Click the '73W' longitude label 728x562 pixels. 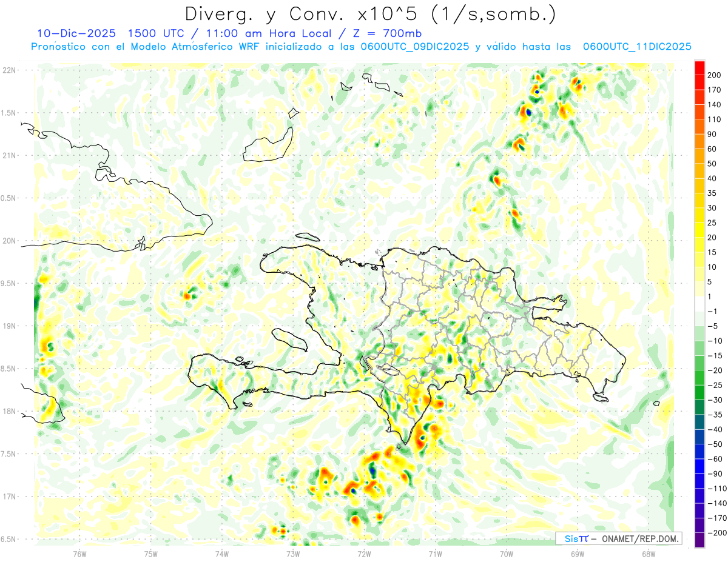(293, 554)
